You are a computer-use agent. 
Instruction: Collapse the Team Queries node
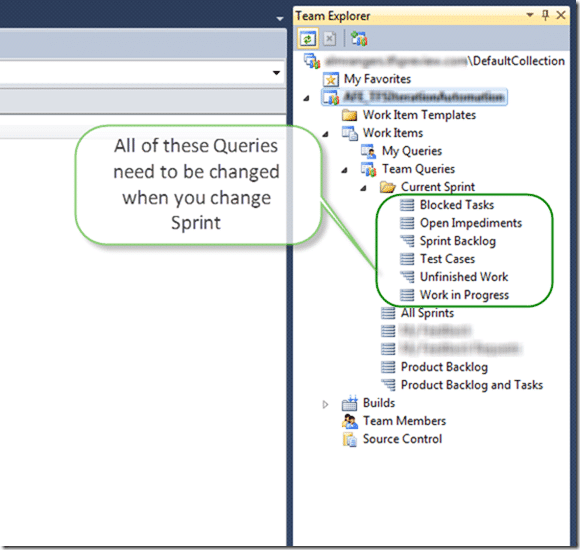click(x=345, y=170)
